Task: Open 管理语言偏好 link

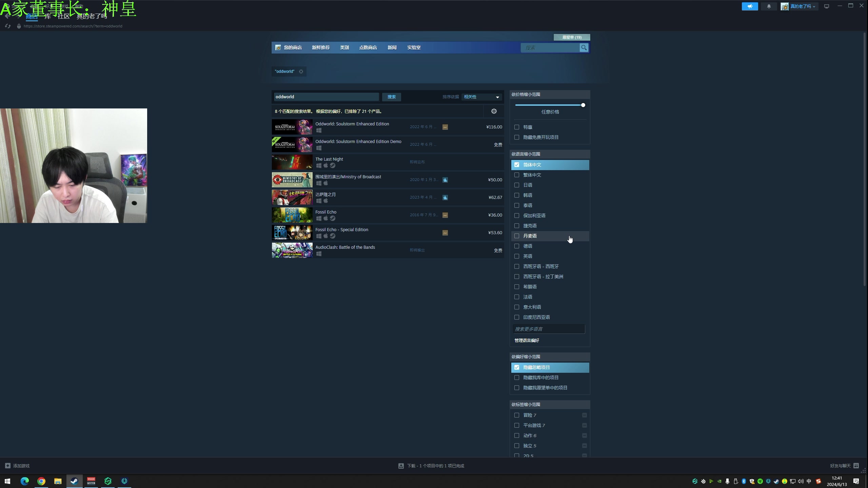Action: click(x=527, y=341)
